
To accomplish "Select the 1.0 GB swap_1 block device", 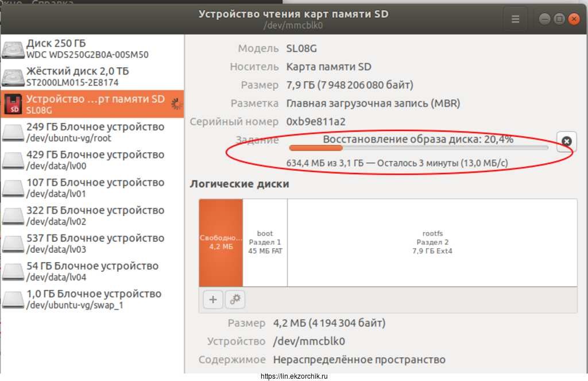I will click(93, 299).
